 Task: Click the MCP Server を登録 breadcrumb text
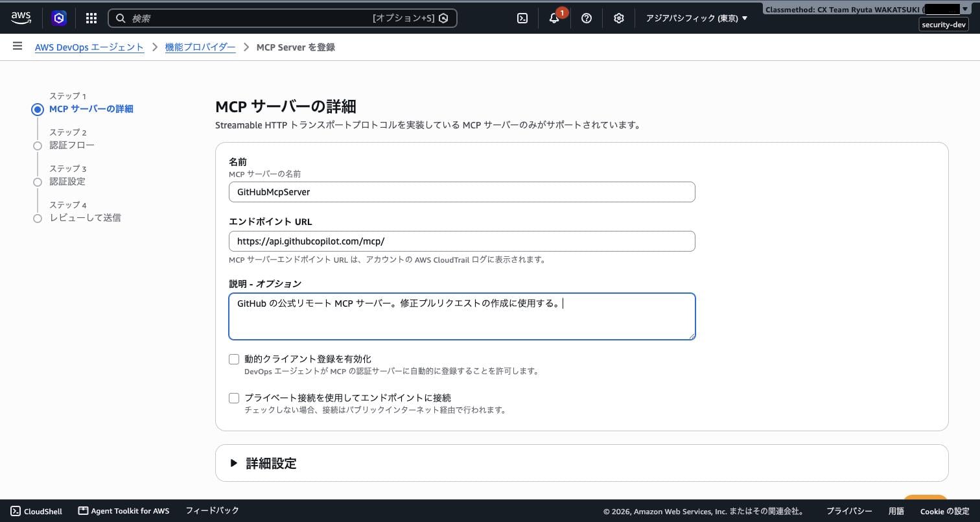coord(296,47)
